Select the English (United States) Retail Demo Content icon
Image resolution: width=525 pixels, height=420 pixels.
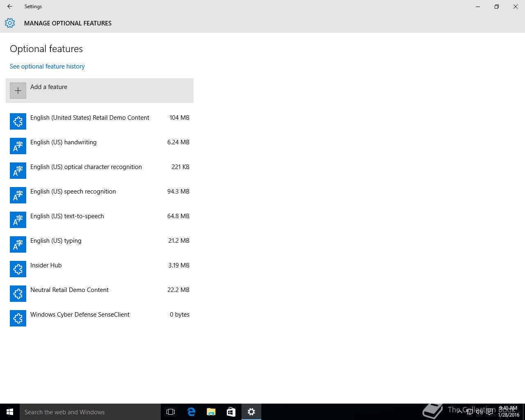[x=18, y=121]
